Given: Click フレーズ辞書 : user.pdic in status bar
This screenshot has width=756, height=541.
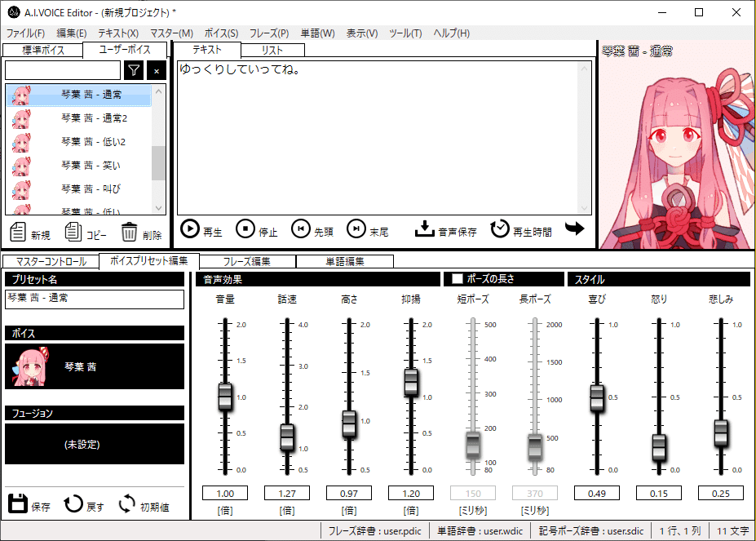Looking at the screenshot, I should click(x=374, y=531).
